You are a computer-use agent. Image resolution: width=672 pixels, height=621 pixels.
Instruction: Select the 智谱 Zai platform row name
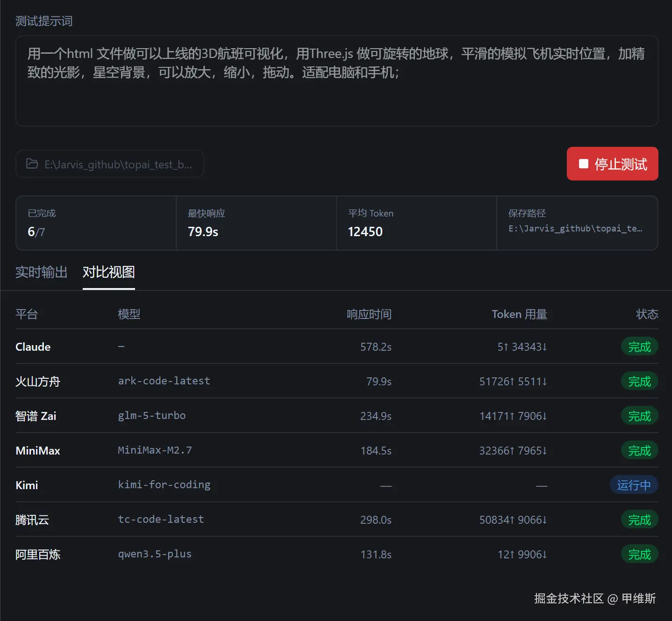[x=36, y=416]
